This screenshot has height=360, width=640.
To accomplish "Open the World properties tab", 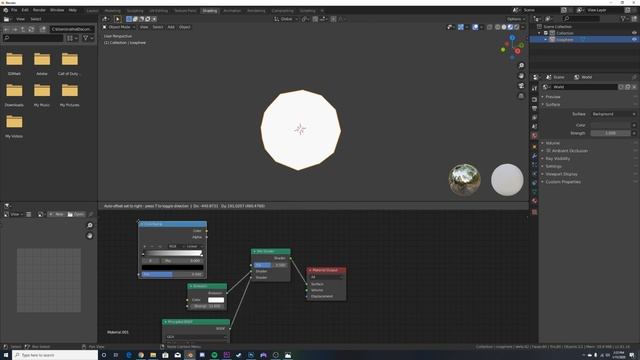I will pyautogui.click(x=534, y=136).
